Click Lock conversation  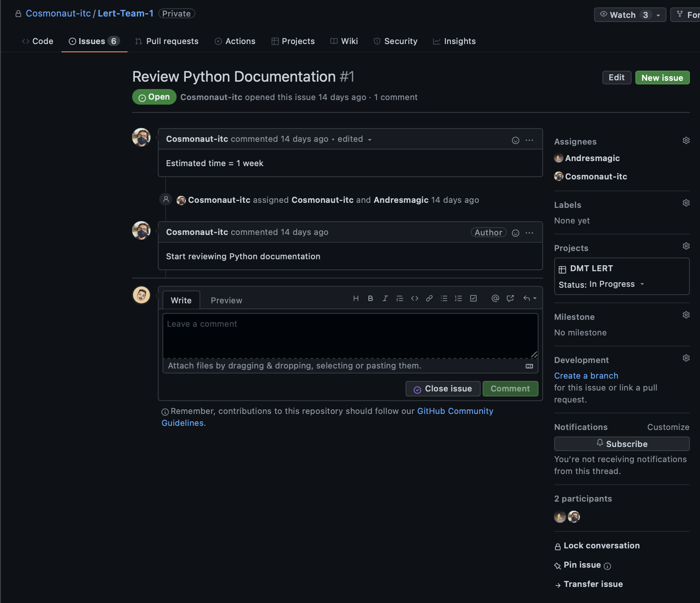coord(597,546)
